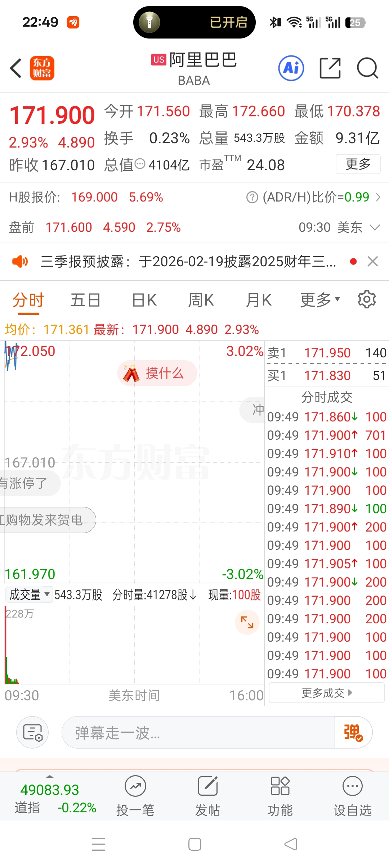The image size is (389, 868).
Task: Tap the 摸什么 firecracker bubble
Action: click(x=157, y=373)
